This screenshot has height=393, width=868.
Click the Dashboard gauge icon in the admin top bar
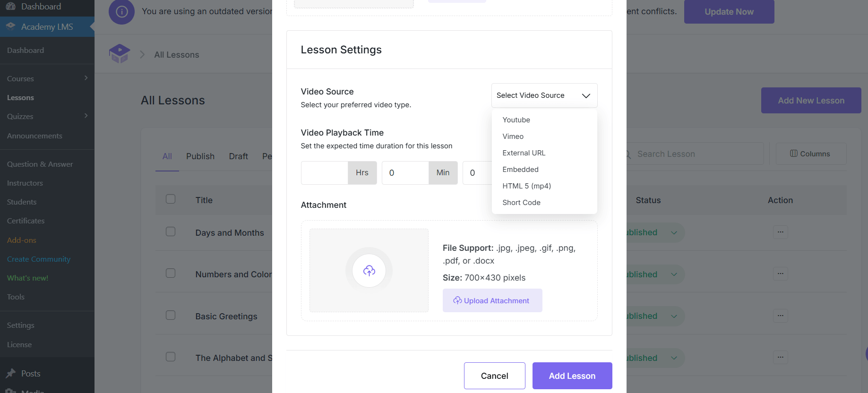(11, 6)
